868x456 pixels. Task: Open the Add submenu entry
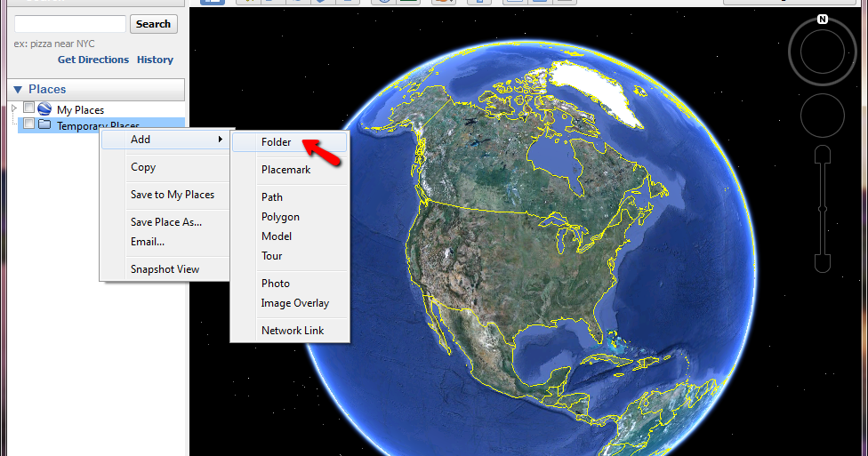[x=165, y=140]
